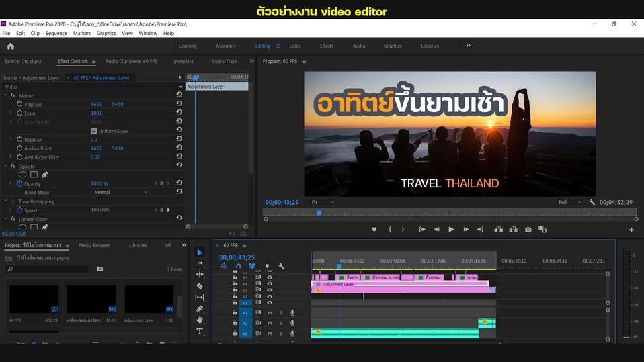This screenshot has height=362, width=644.
Task: Select the Hand tool
Action: (200, 320)
